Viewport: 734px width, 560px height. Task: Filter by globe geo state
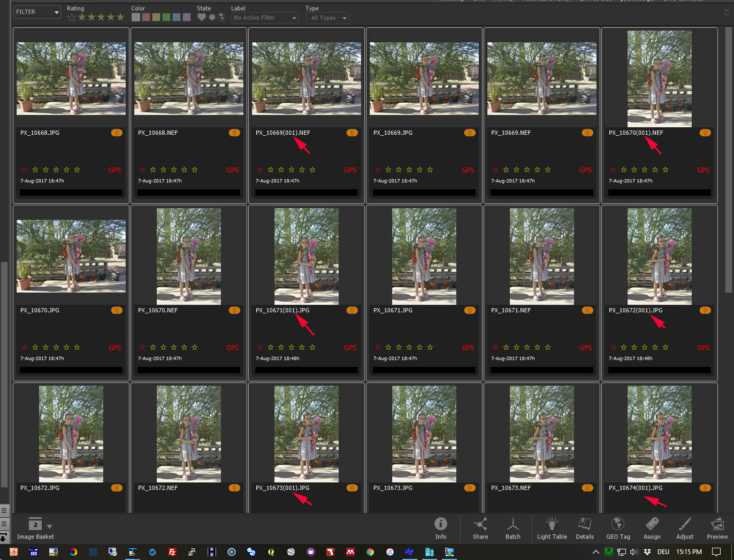(221, 17)
